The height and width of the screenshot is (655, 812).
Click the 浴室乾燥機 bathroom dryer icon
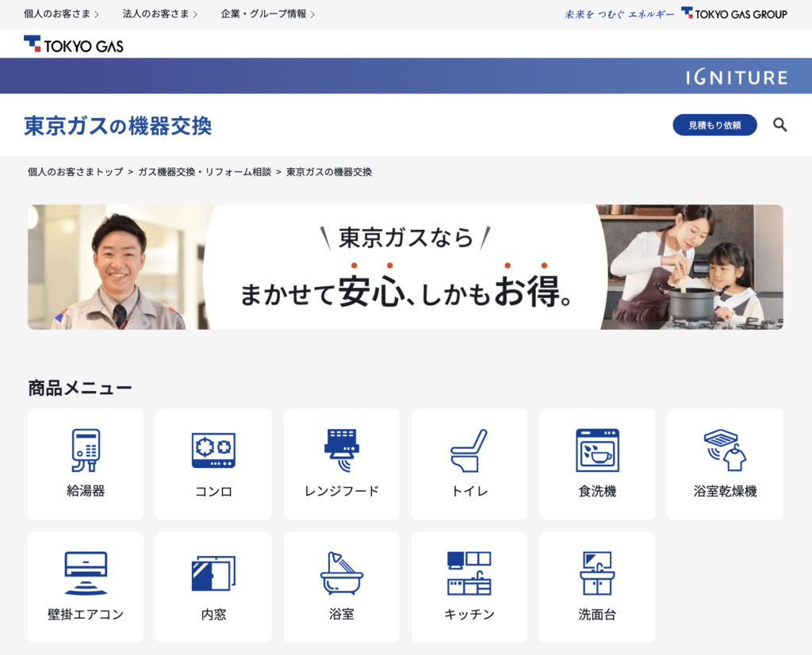click(725, 464)
